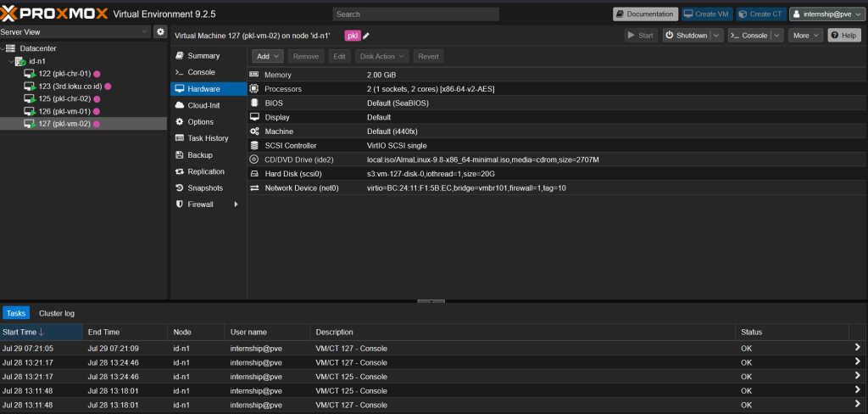The height and width of the screenshot is (414, 868).
Task: Click the Hard Disk drive icon
Action: [254, 174]
